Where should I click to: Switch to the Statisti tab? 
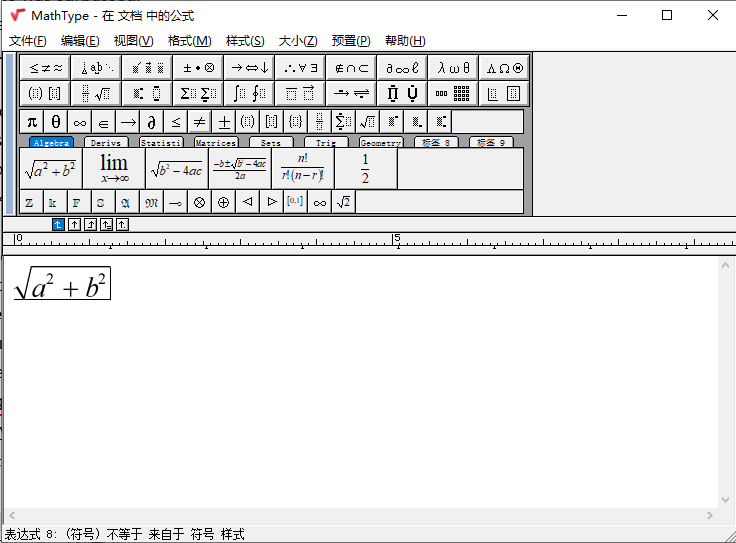point(161,142)
